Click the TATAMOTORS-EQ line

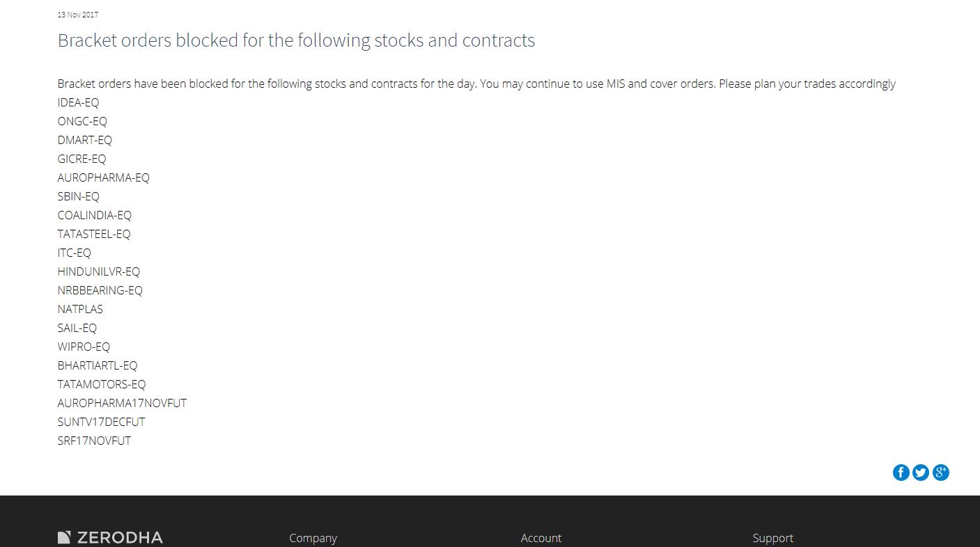(x=102, y=384)
